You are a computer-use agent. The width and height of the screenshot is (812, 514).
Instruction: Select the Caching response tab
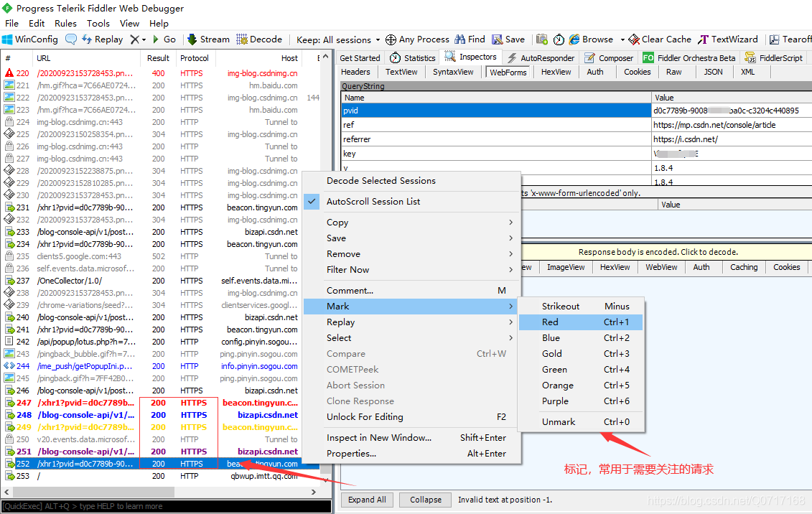pyautogui.click(x=744, y=267)
